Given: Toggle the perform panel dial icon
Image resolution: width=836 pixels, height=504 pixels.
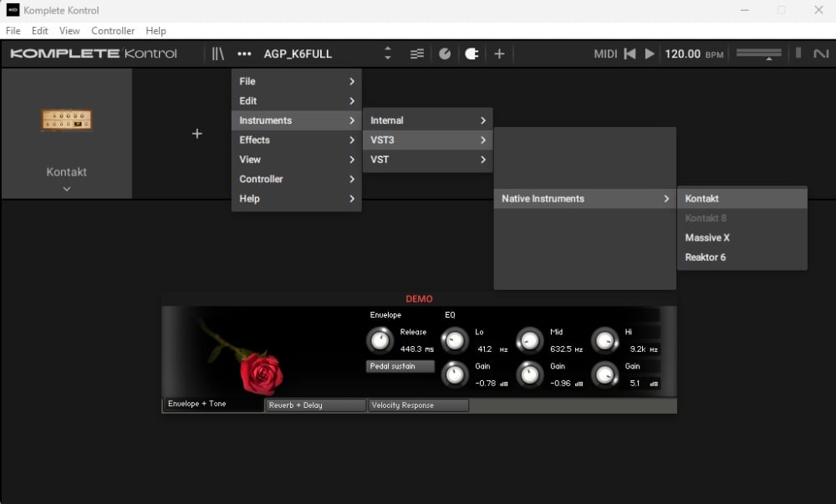Looking at the screenshot, I should 445,53.
